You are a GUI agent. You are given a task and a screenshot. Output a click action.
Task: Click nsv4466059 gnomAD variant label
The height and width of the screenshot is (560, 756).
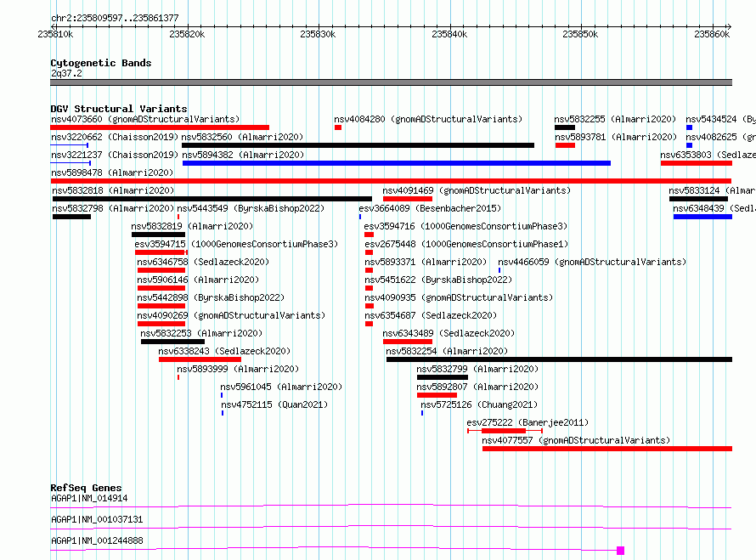click(592, 262)
